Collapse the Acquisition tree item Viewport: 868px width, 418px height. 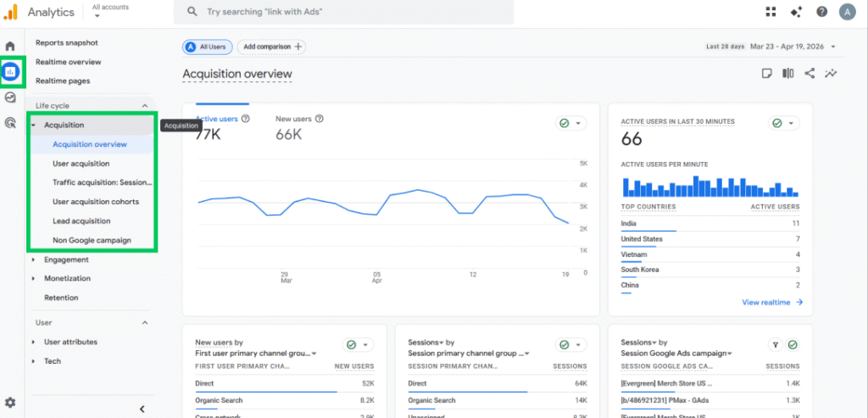click(x=33, y=125)
